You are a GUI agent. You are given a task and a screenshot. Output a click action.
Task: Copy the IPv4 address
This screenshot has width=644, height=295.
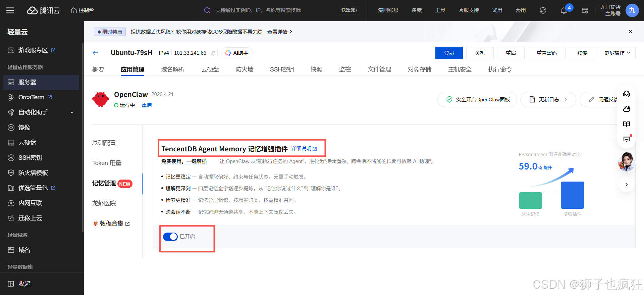pos(213,53)
